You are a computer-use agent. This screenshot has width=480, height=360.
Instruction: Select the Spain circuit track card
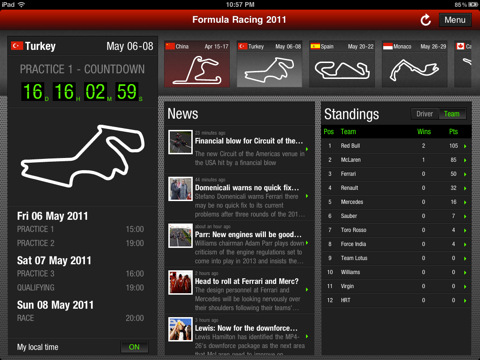pos(342,64)
